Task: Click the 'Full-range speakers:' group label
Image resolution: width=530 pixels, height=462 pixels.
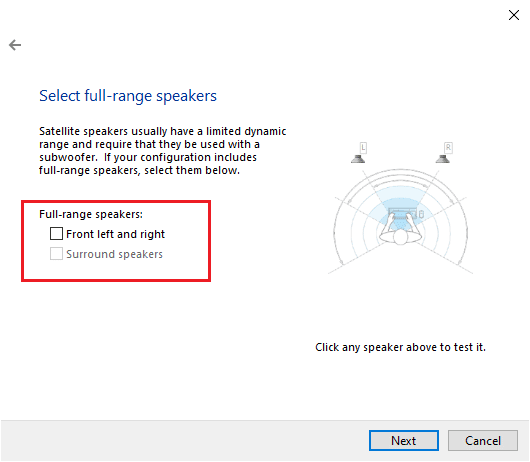Action: 91,214
